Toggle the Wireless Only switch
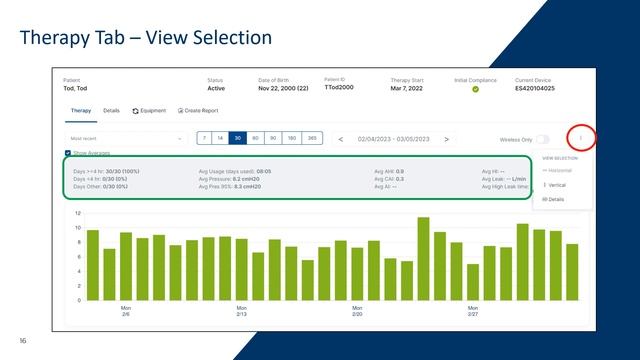Screen dimensions: 640x360 pos(542,140)
